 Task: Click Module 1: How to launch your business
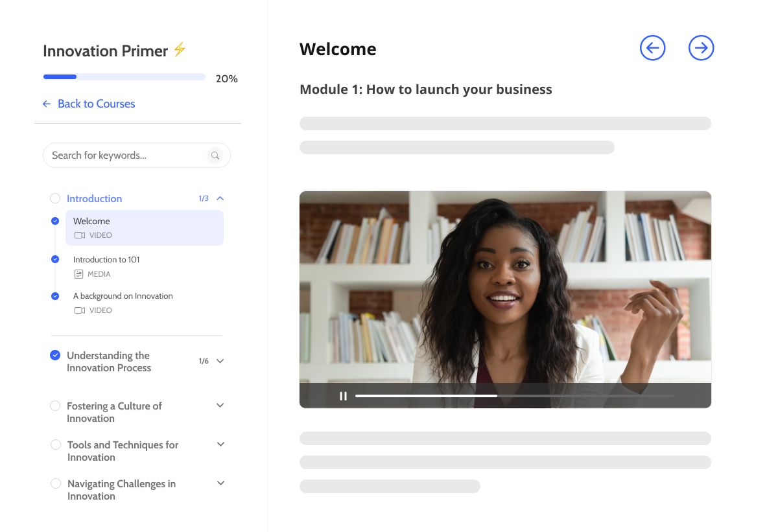[425, 89]
